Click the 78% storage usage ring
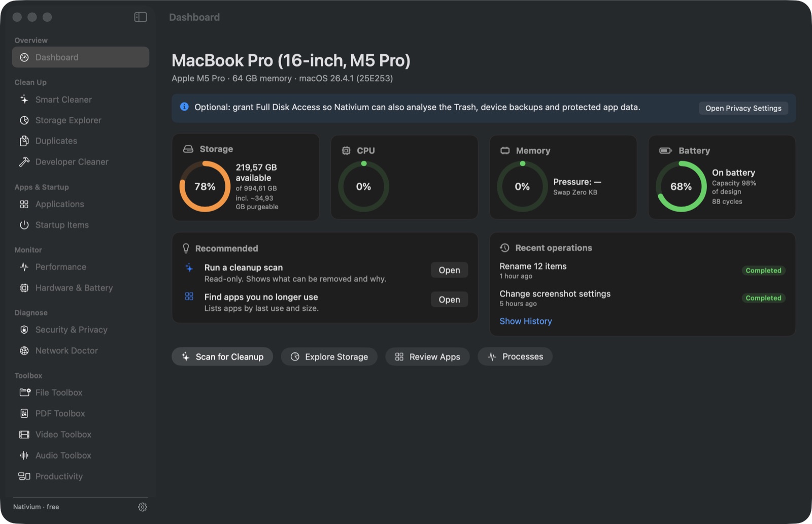Screen dimensions: 812x524 [x=205, y=186]
